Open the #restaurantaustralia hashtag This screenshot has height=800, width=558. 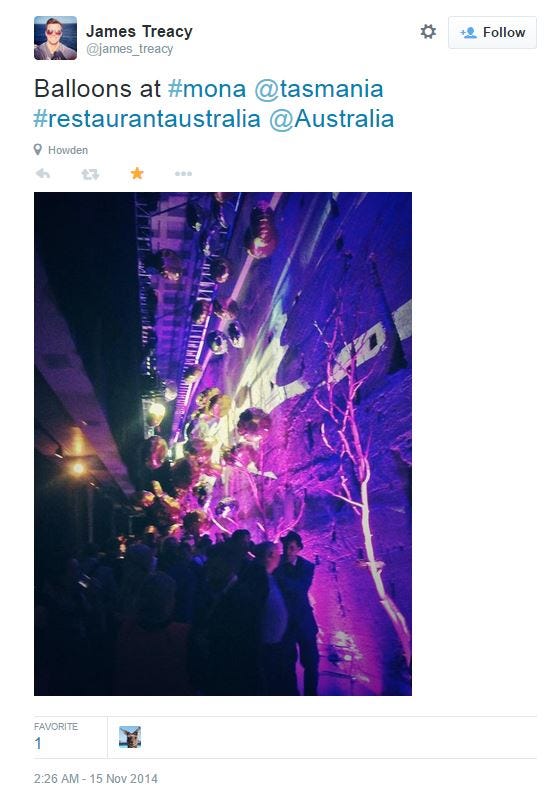[x=147, y=119]
